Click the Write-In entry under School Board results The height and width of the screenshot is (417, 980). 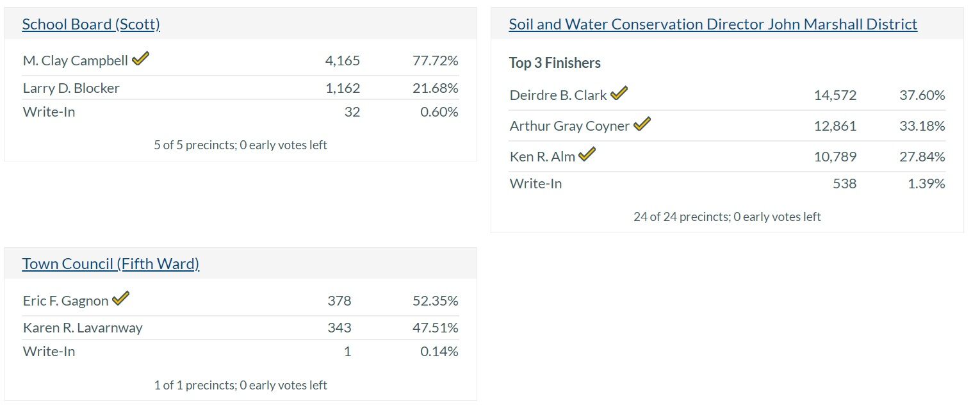[x=49, y=111]
